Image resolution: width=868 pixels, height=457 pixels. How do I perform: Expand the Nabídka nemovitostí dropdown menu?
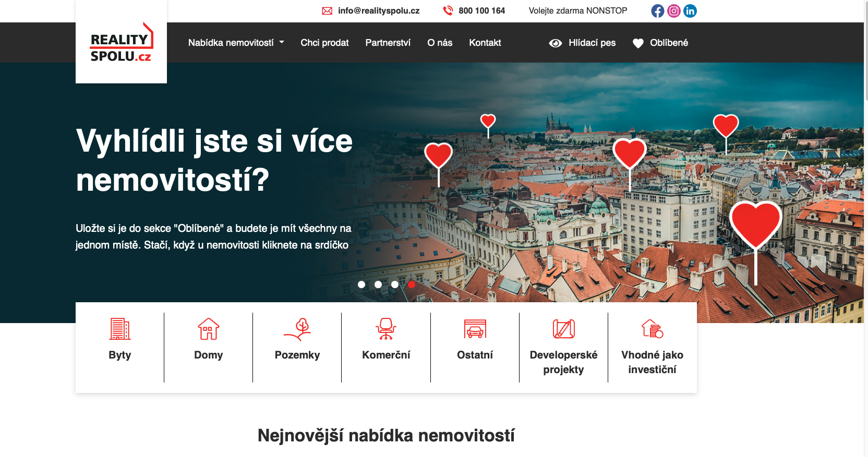click(x=236, y=43)
